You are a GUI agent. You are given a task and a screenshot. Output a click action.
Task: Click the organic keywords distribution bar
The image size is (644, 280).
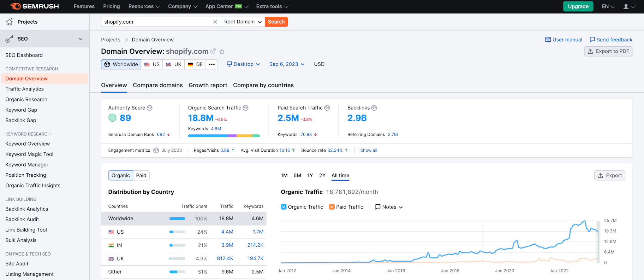pyautogui.click(x=224, y=136)
